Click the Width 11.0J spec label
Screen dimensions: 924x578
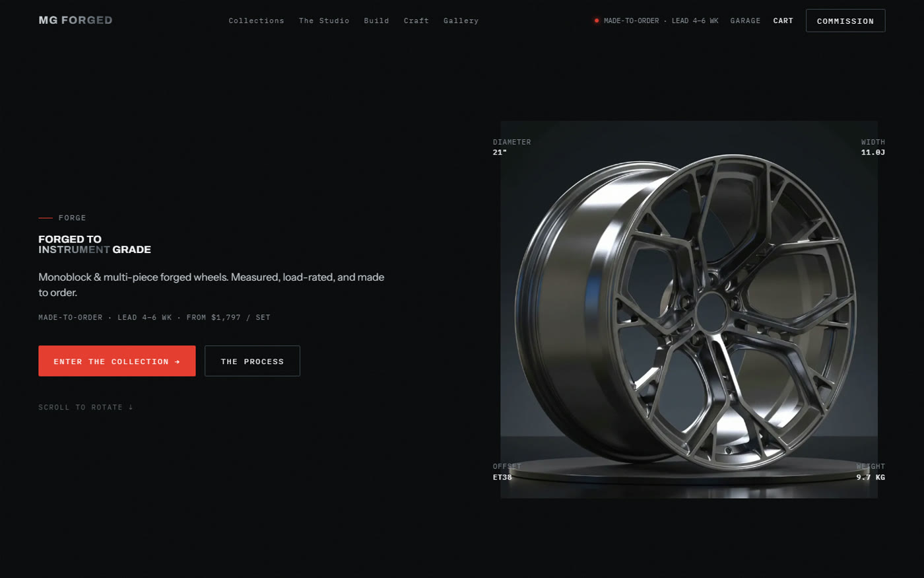click(873, 147)
